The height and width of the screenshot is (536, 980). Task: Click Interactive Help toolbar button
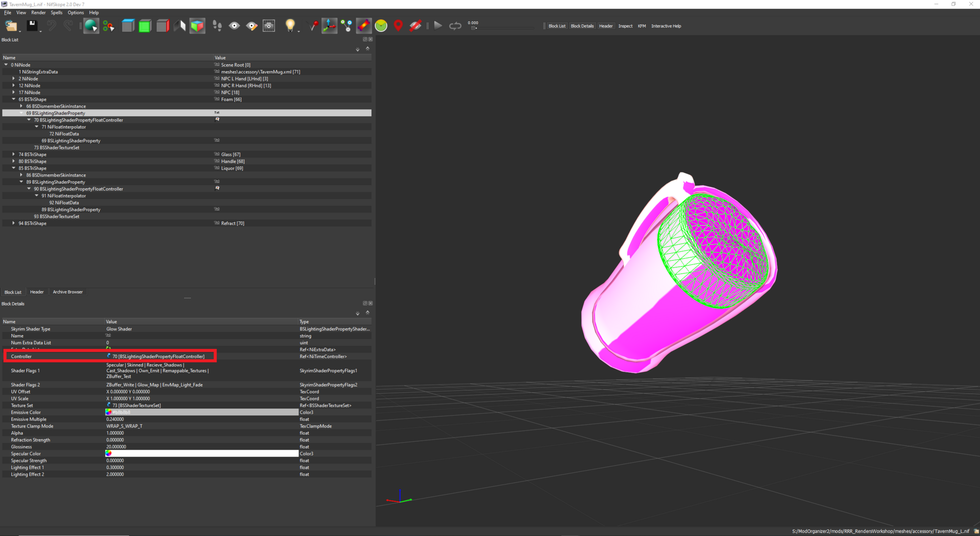(x=666, y=26)
